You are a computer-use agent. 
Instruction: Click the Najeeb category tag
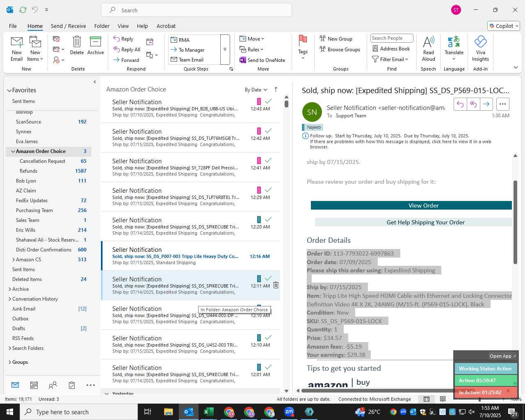pos(313,127)
